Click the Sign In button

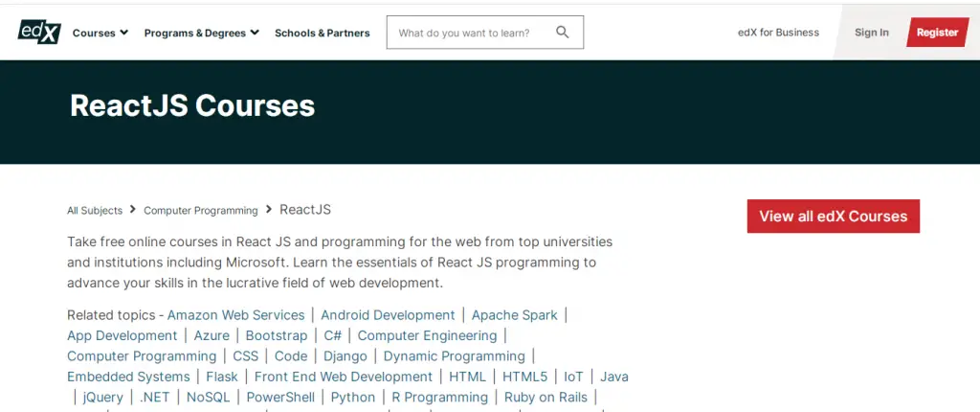(871, 33)
